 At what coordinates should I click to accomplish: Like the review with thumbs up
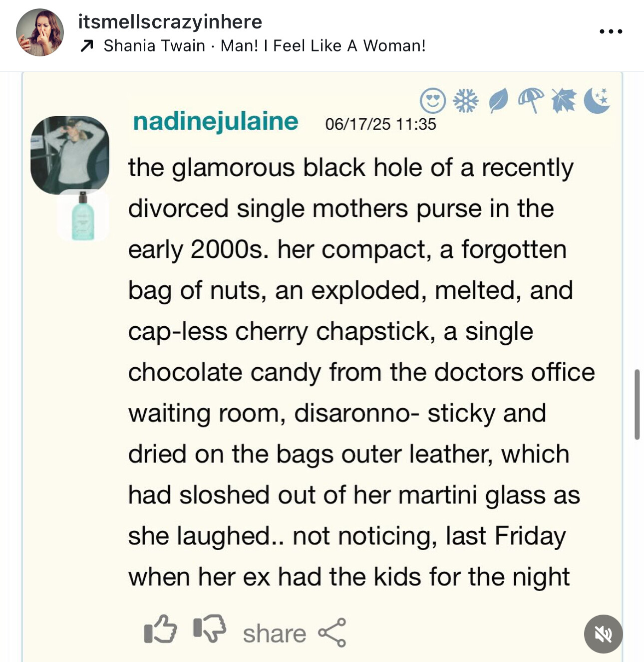pos(160,630)
